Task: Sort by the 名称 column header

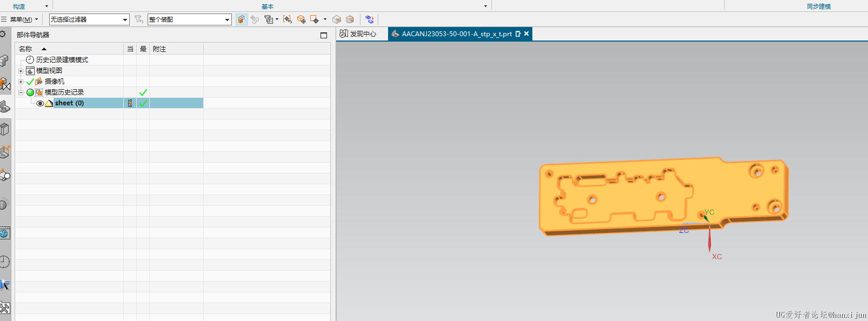Action: (x=69, y=49)
